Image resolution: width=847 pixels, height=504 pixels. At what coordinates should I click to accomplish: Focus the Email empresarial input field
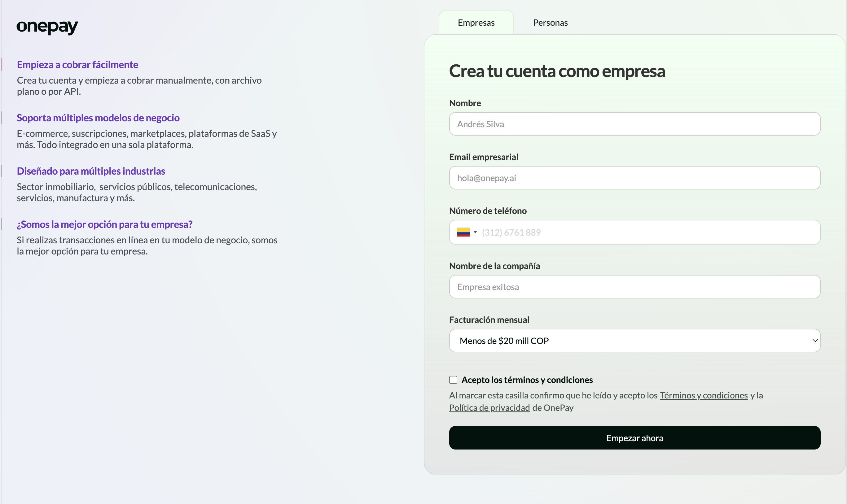tap(635, 178)
